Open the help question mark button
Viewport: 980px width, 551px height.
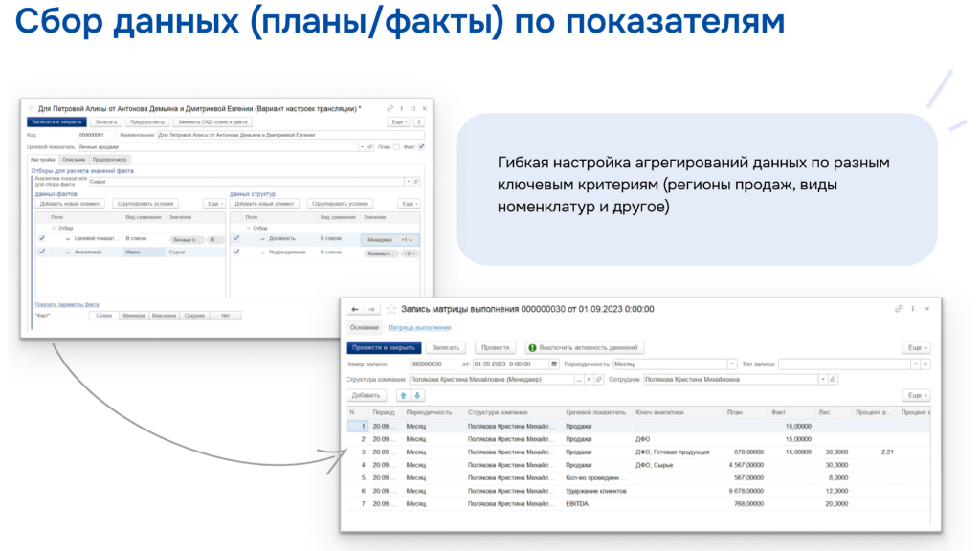tap(419, 122)
